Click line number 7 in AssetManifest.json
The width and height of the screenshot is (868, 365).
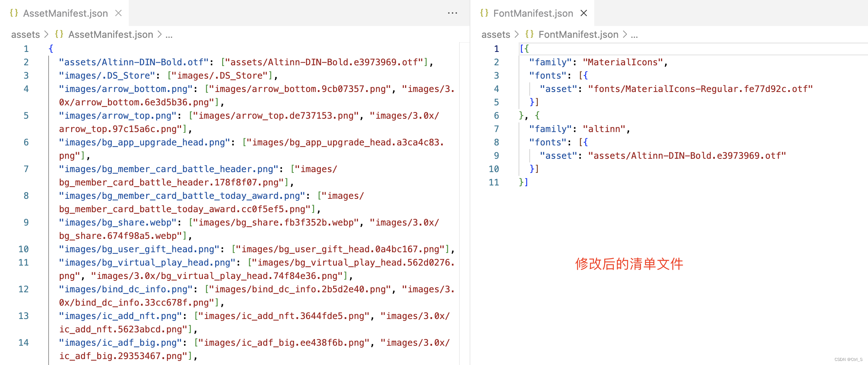[26, 169]
